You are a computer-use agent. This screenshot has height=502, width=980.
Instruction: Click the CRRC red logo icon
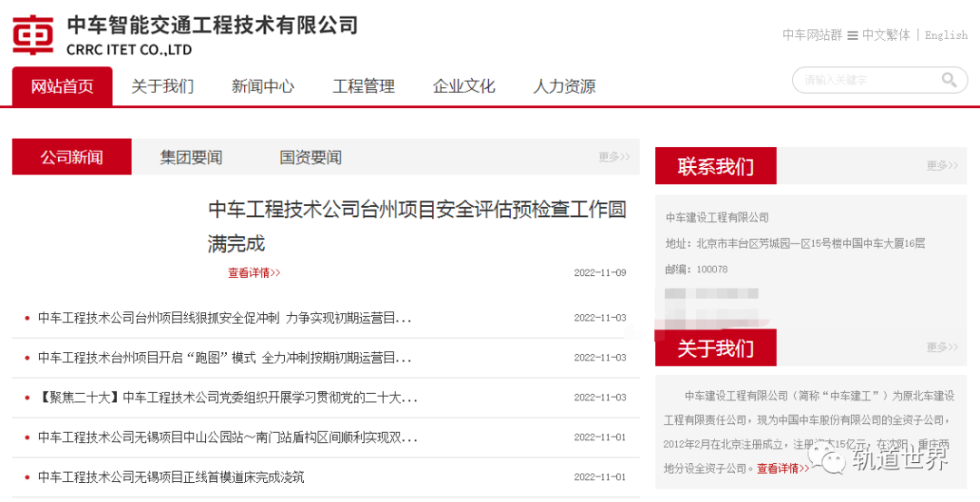pos(33,34)
